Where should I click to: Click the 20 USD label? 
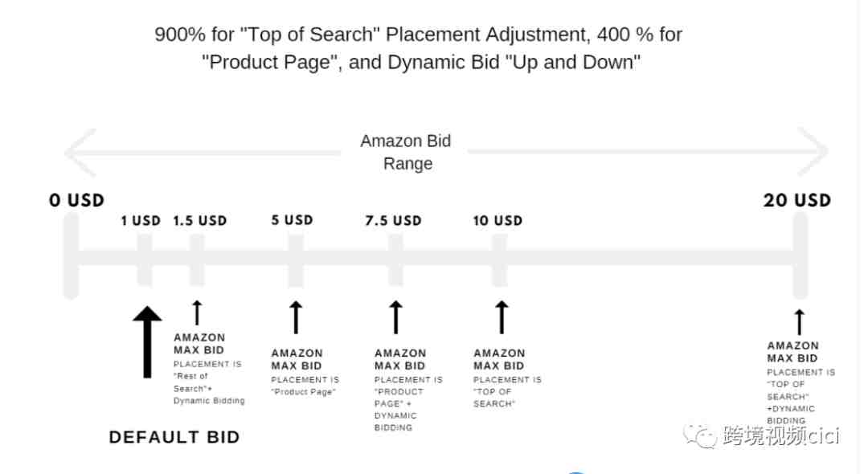(x=797, y=200)
